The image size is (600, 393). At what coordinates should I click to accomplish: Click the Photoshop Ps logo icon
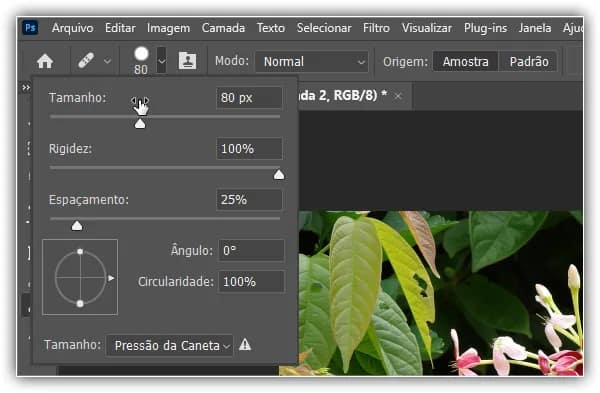coord(30,28)
